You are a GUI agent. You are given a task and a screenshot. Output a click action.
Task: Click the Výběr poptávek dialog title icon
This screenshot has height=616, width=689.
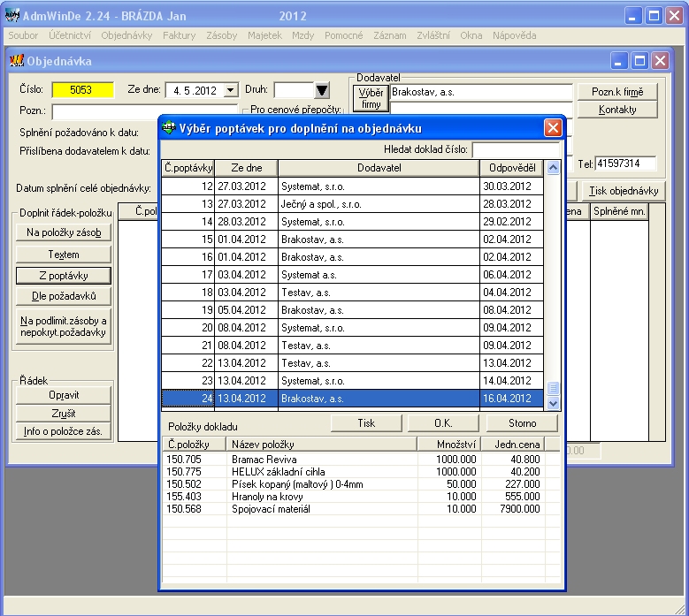169,128
